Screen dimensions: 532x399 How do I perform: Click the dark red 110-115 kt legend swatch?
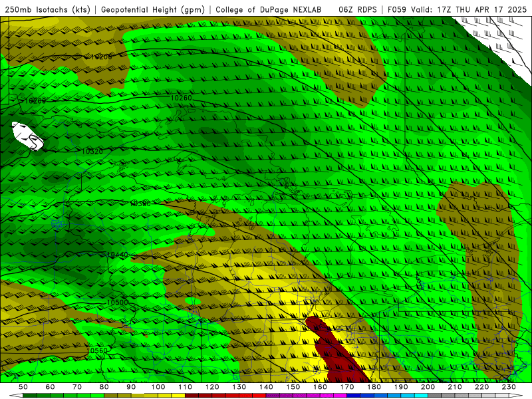pyautogui.click(x=192, y=396)
